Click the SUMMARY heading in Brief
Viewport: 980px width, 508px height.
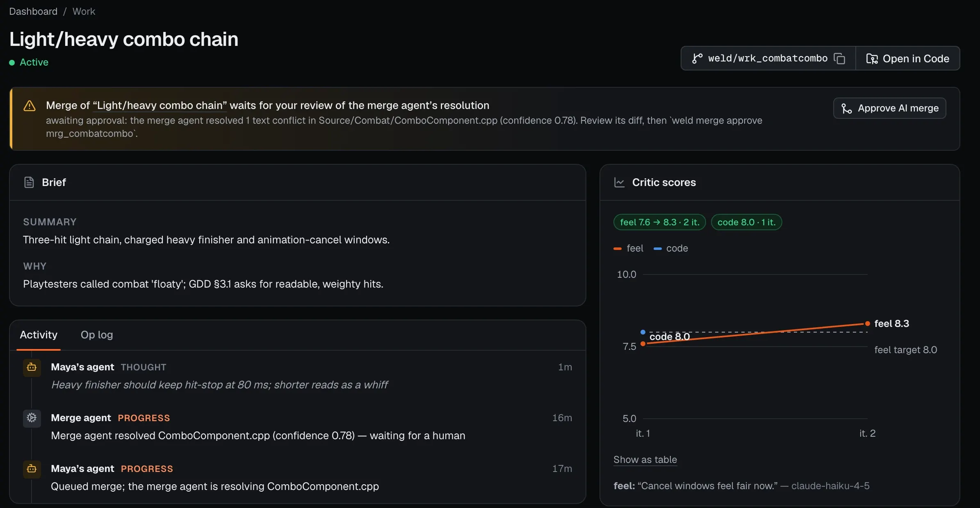pos(50,222)
